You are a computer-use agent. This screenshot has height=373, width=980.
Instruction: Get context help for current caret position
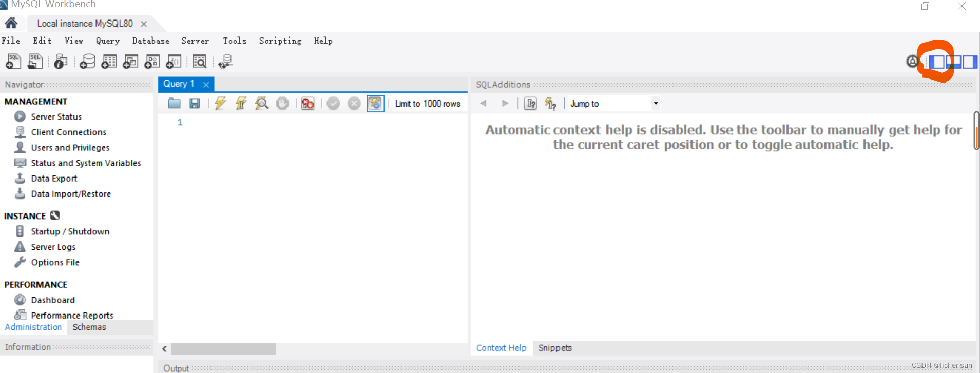pos(530,103)
